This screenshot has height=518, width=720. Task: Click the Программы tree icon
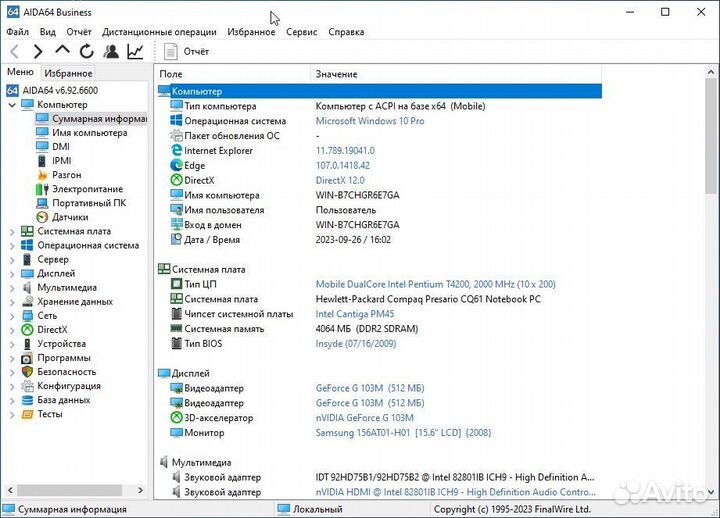pyautogui.click(x=28, y=358)
